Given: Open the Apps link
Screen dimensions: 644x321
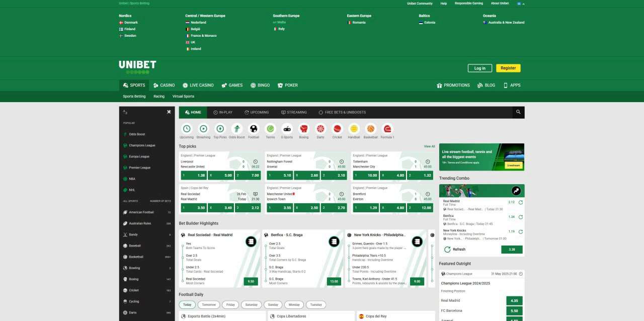Looking at the screenshot, I should click(512, 86).
